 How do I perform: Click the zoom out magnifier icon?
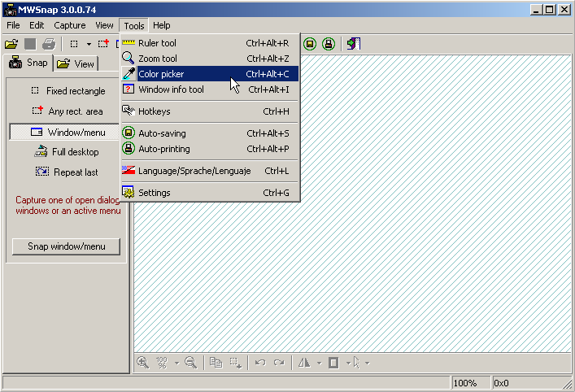[x=191, y=363]
